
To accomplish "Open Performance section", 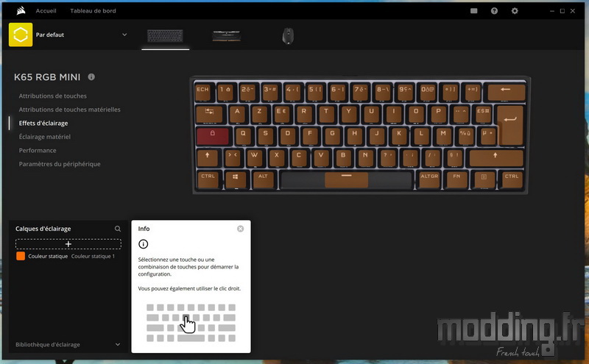I will (38, 151).
